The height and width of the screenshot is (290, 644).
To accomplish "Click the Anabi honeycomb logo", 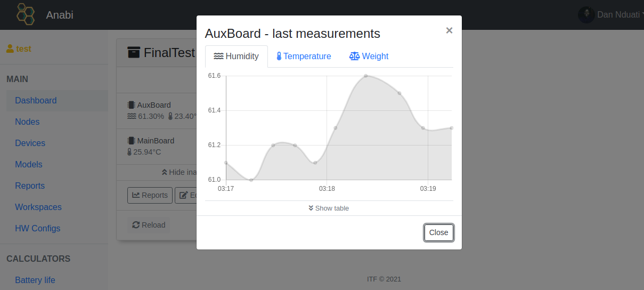I will tap(25, 14).
